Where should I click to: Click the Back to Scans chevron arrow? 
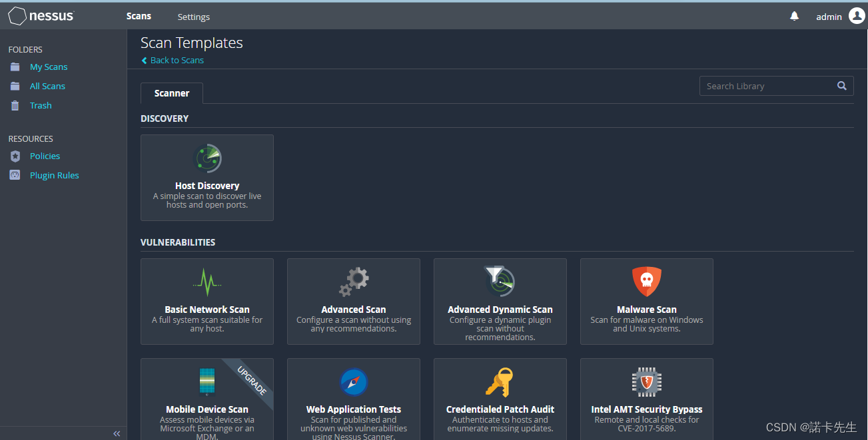(x=144, y=60)
